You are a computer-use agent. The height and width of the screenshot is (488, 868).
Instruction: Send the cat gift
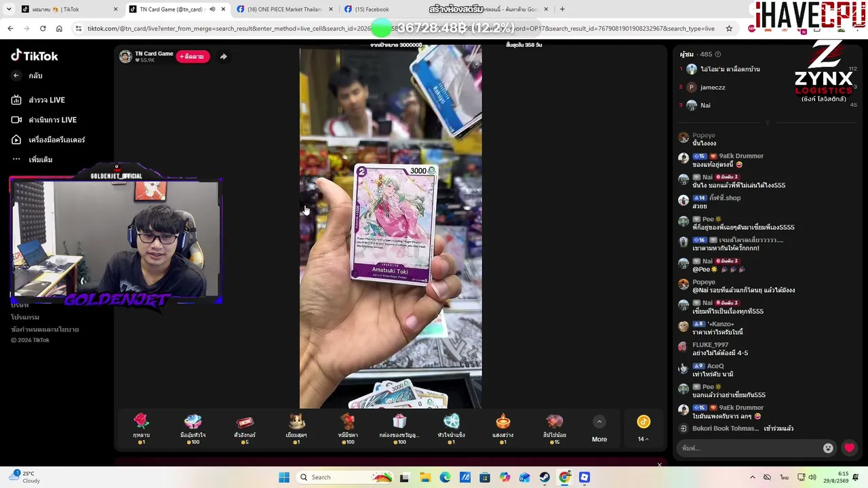coord(296,428)
